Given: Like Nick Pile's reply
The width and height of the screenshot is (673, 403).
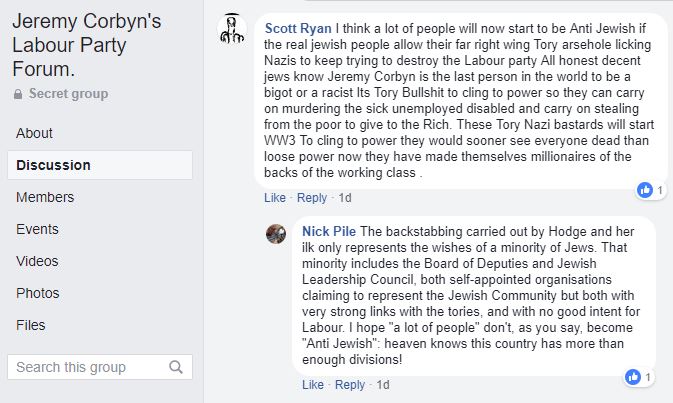Looking at the screenshot, I should [x=312, y=385].
